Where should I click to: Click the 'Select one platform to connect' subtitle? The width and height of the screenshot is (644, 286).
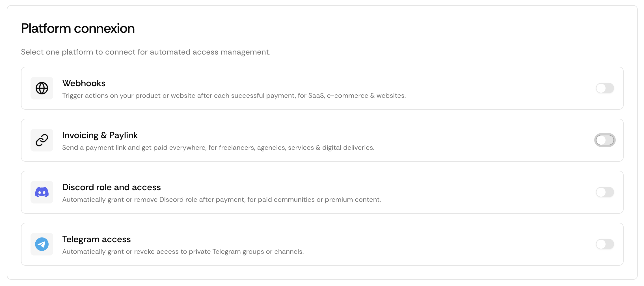[146, 52]
